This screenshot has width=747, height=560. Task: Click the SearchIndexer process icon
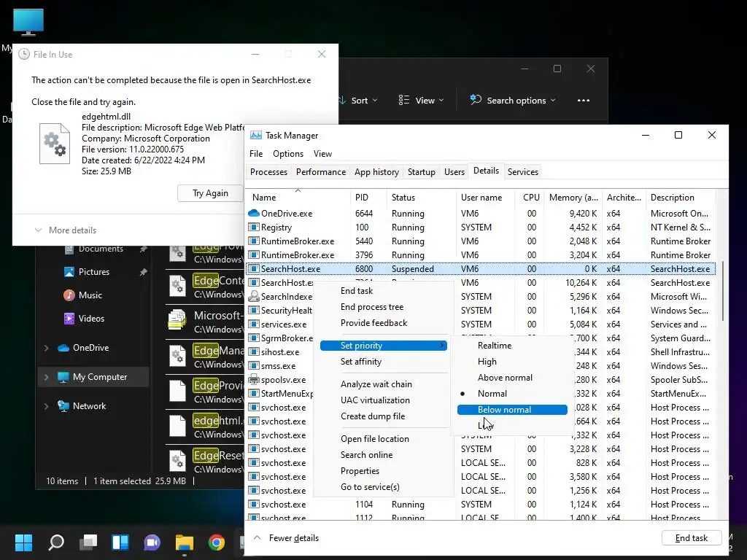click(253, 296)
